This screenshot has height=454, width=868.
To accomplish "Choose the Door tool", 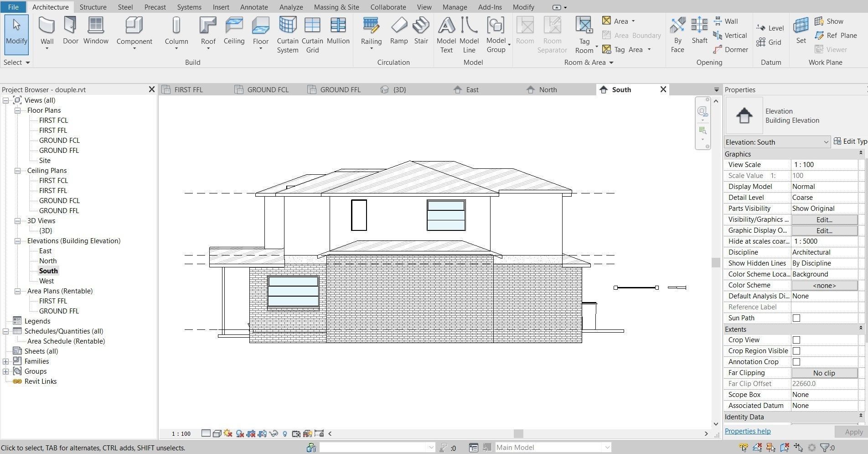I will [x=70, y=31].
